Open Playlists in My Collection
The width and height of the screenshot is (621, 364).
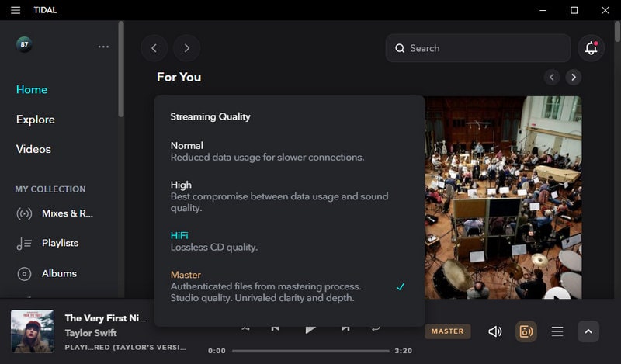pyautogui.click(x=61, y=243)
